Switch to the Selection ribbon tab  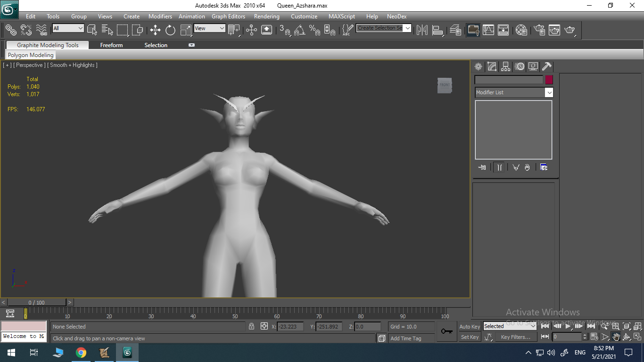click(156, 45)
